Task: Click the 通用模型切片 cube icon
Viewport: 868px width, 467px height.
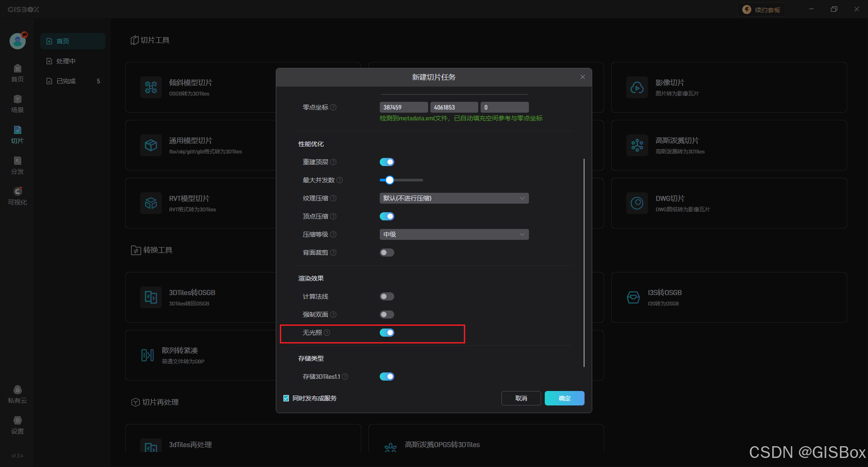Action: pyautogui.click(x=151, y=145)
